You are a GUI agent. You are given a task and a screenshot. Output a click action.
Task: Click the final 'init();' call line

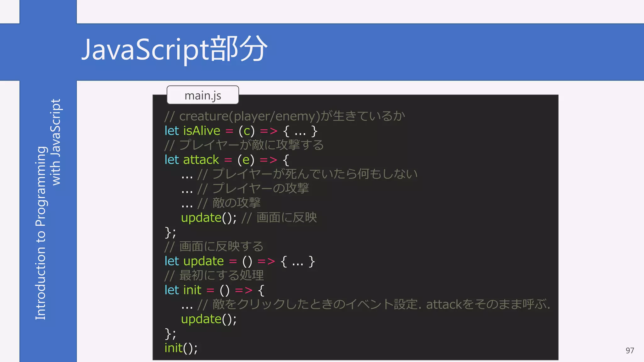(x=181, y=348)
